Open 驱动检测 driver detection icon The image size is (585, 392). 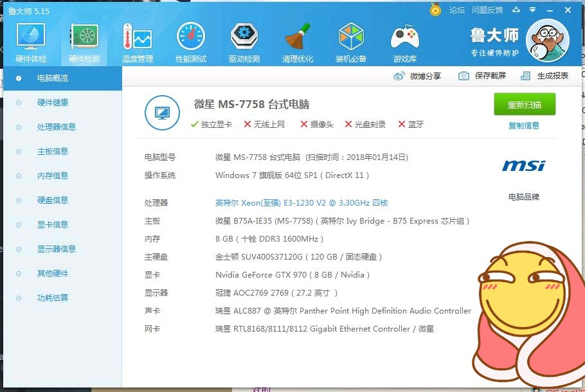pos(244,42)
